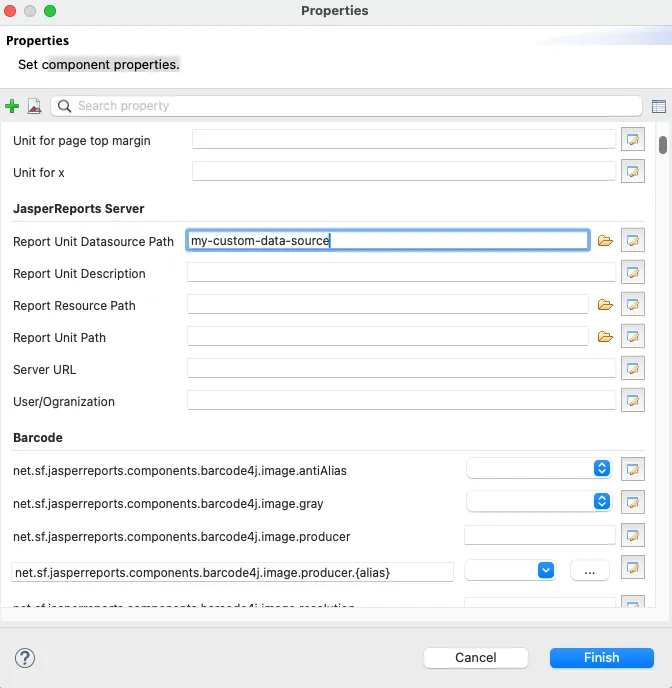Click the my-custom-data-source text field
672x688 pixels.
(x=388, y=240)
